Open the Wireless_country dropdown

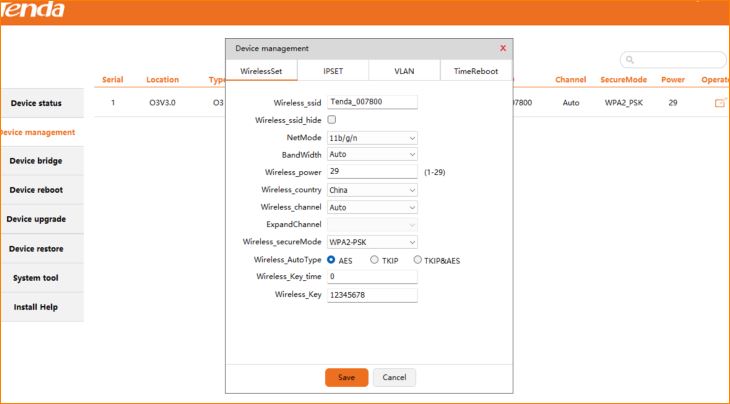(371, 189)
